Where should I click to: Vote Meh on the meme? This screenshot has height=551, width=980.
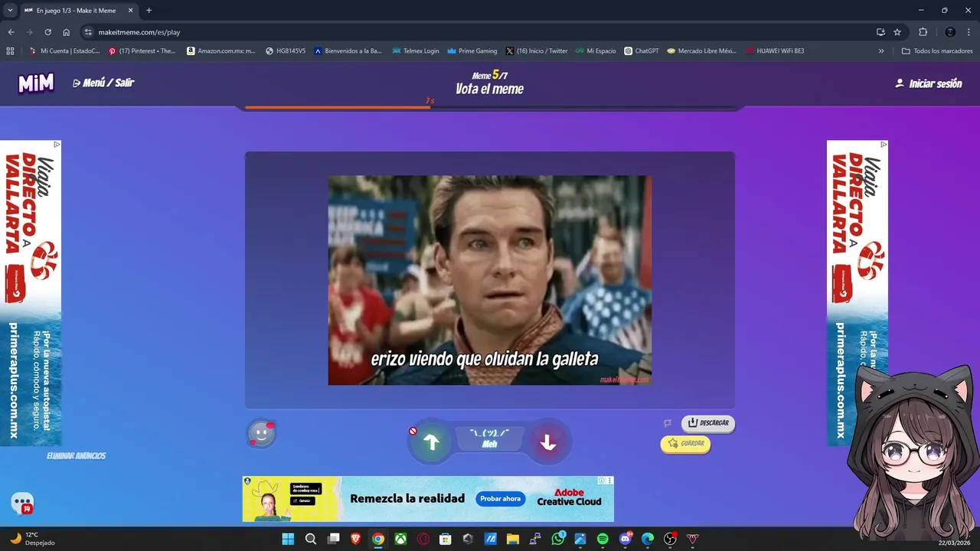[x=489, y=439]
